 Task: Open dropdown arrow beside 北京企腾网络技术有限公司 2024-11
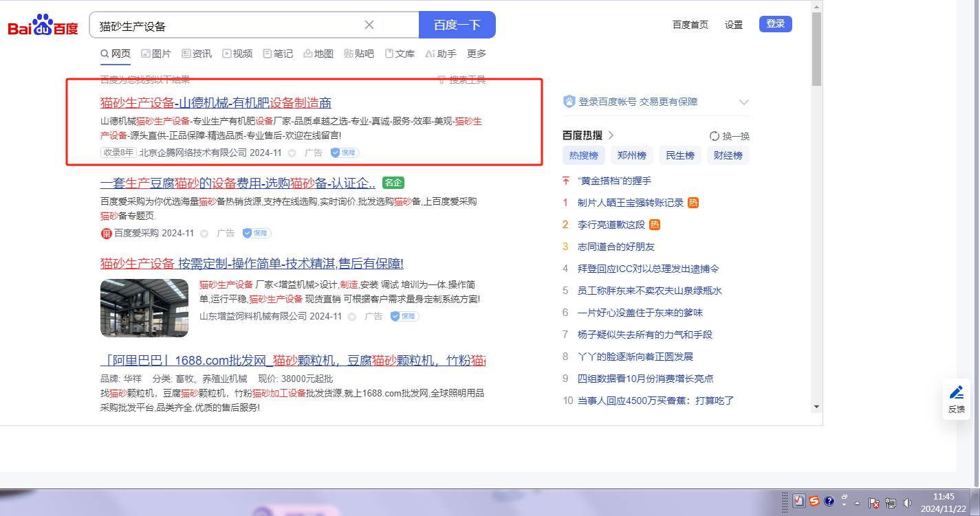[292, 153]
